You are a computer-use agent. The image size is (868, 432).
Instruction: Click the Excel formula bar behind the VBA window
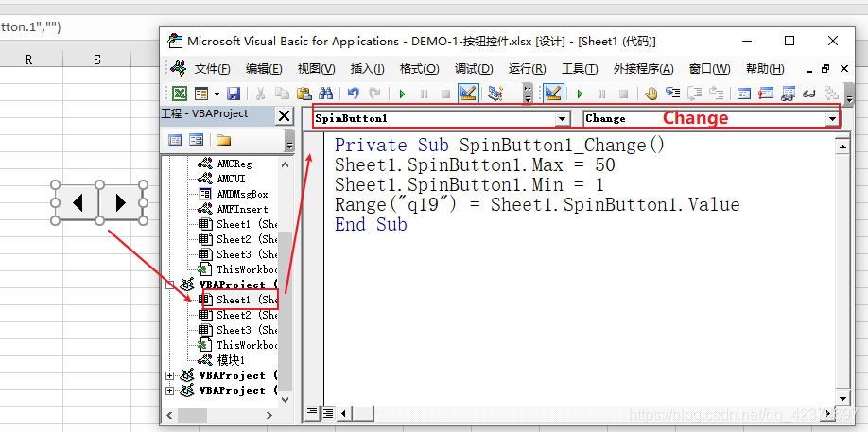pos(79,27)
